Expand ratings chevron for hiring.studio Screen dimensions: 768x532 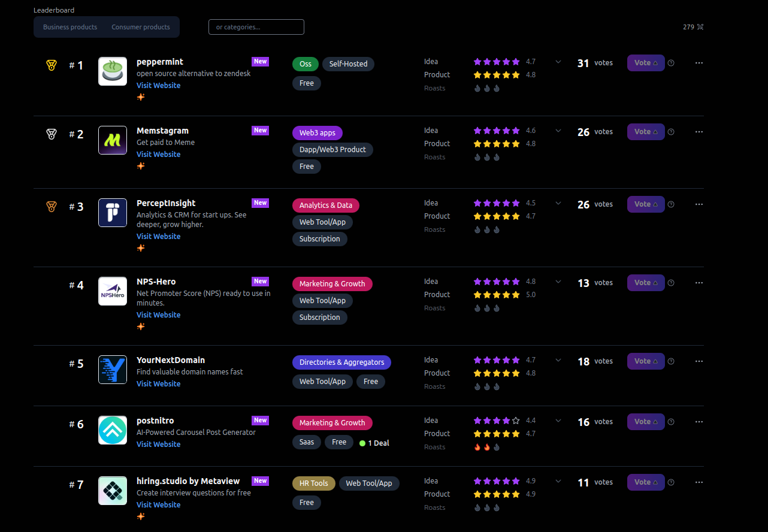pos(558,480)
